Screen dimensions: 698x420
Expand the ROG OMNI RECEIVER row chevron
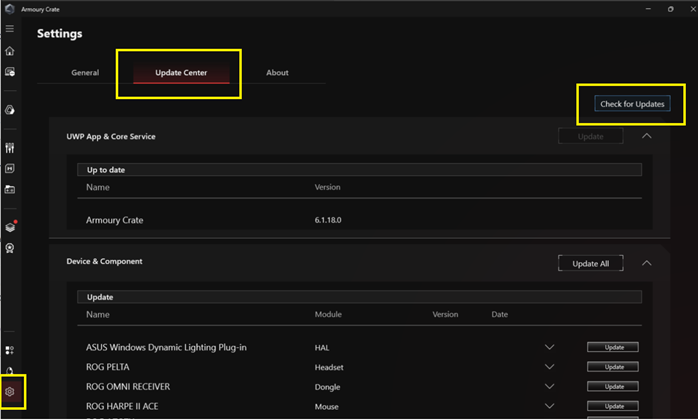point(550,386)
